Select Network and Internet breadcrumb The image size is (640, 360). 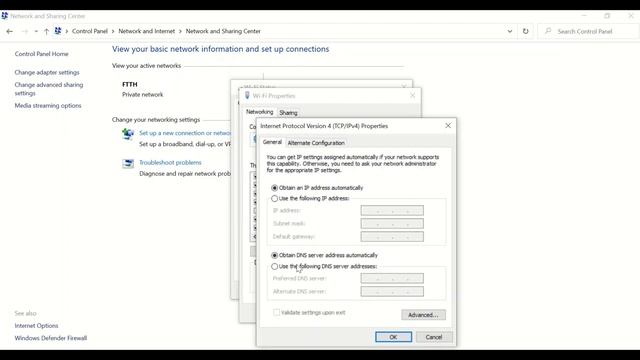click(x=147, y=31)
